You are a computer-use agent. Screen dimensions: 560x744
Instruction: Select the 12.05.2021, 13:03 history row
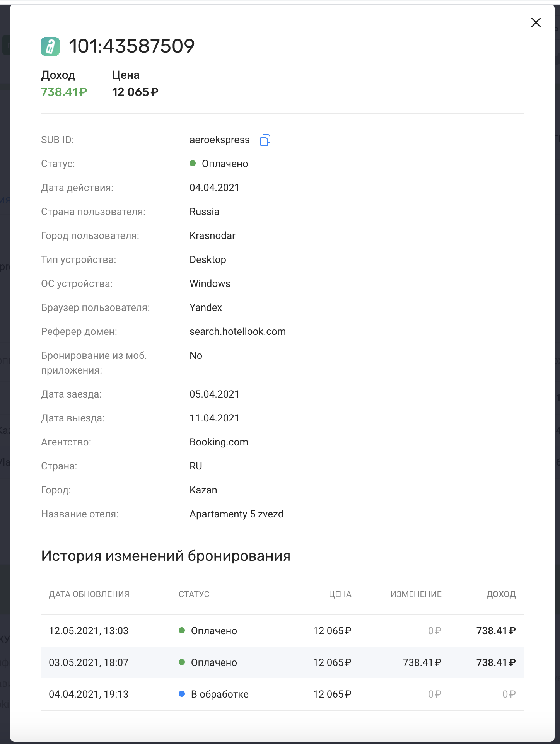click(x=282, y=631)
